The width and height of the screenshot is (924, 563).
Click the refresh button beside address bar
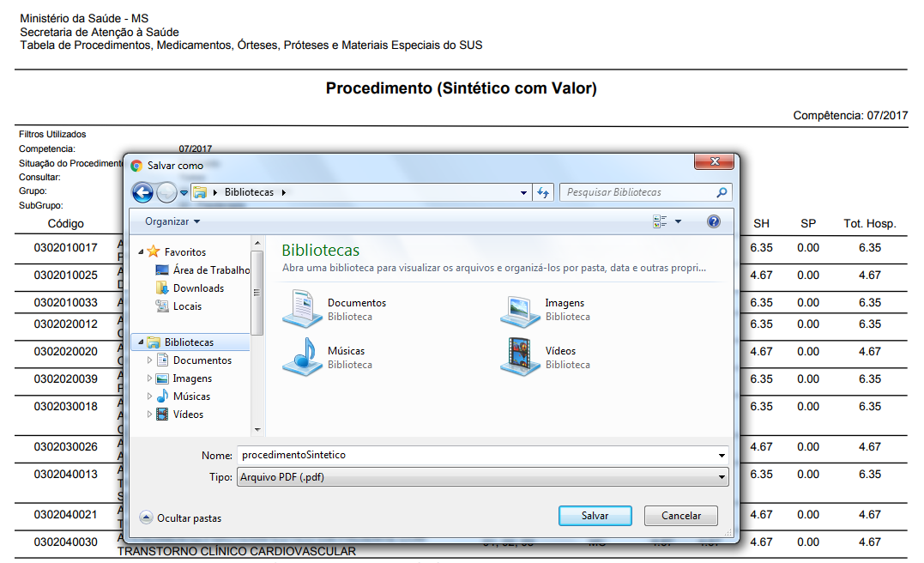click(x=542, y=192)
